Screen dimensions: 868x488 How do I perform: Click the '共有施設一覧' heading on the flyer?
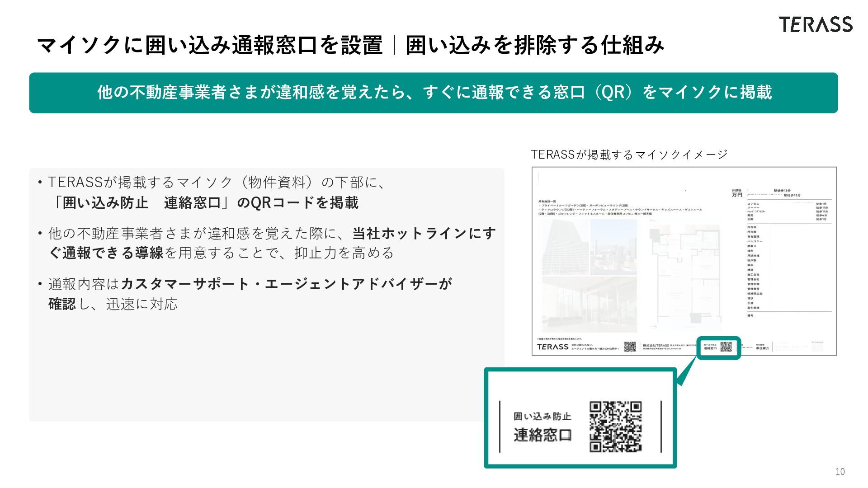click(x=547, y=202)
